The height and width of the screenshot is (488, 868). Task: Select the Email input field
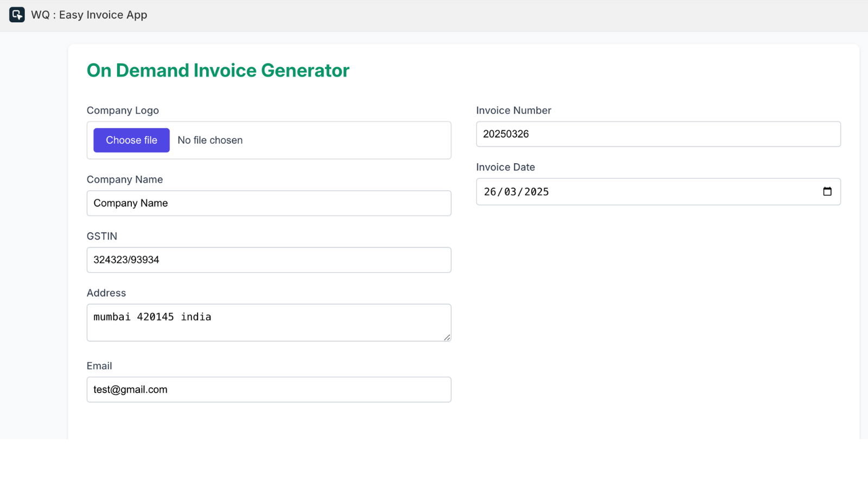269,390
